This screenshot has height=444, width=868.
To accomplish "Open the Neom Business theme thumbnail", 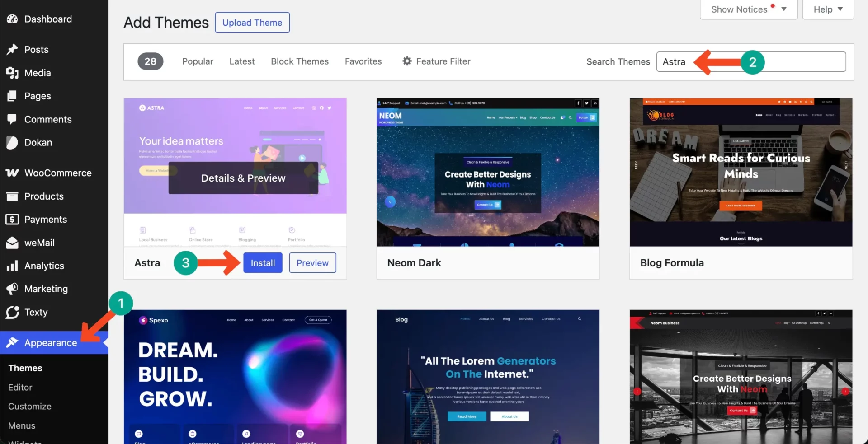I will [x=741, y=377].
